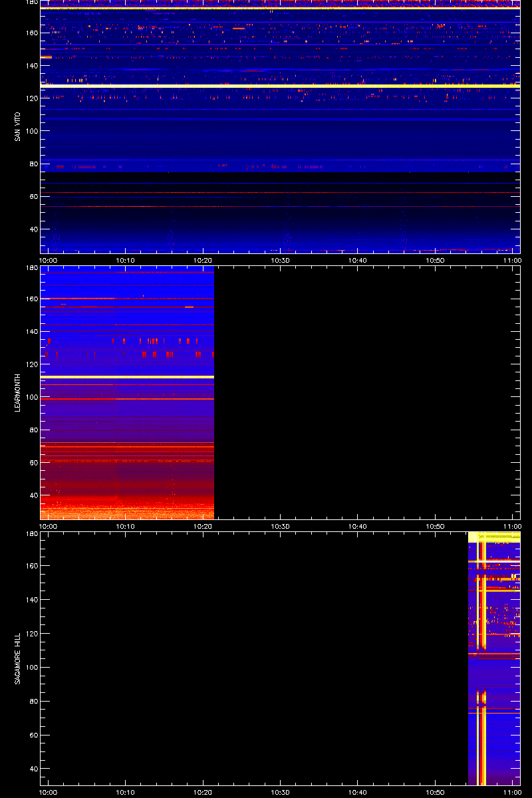Click the LEARMONTH axis label
The height and width of the screenshot is (798, 532).
[18, 392]
